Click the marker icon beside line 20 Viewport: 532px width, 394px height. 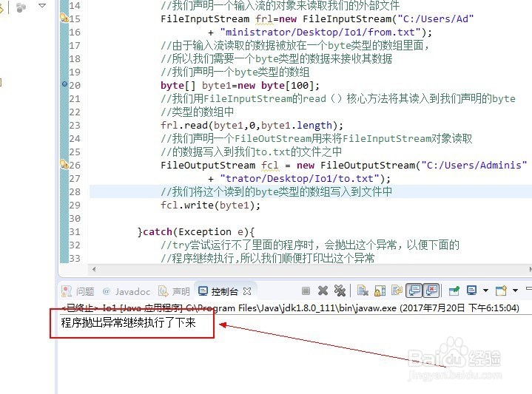(x=65, y=84)
